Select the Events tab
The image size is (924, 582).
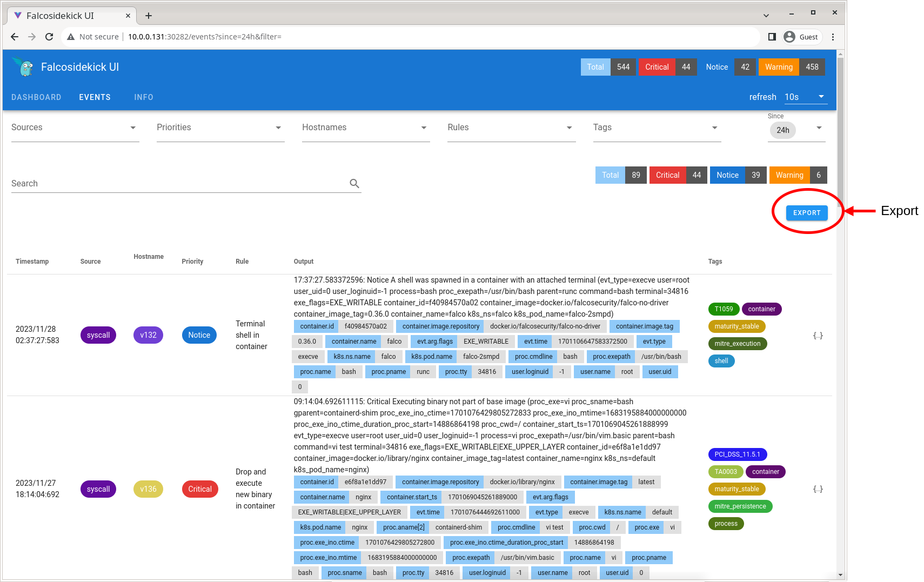[x=95, y=97]
